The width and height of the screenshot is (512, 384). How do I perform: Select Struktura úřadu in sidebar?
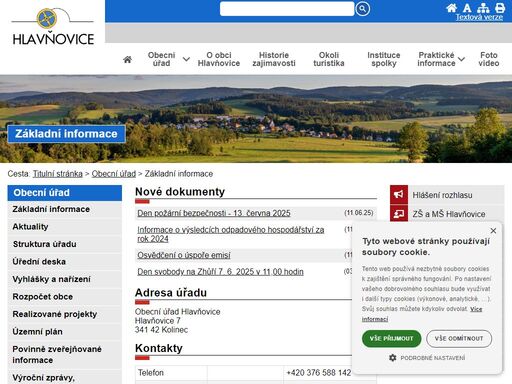point(65,244)
